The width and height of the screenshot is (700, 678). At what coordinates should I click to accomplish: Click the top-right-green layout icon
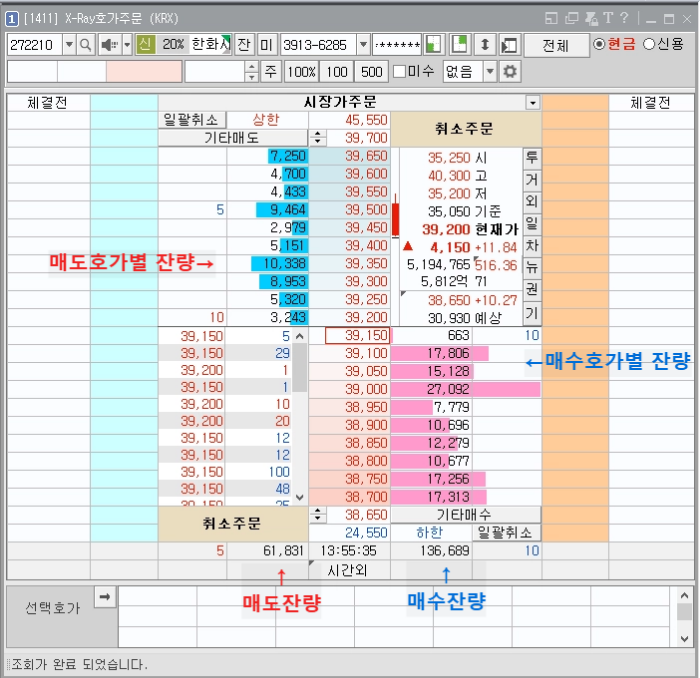pyautogui.click(x=460, y=45)
